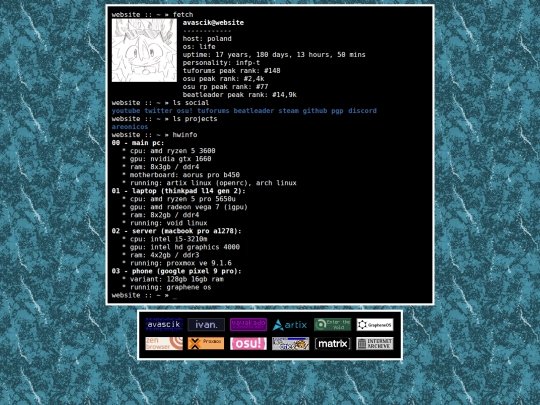The image size is (540, 405).
Task: Open the discord social link
Action: click(x=362, y=111)
